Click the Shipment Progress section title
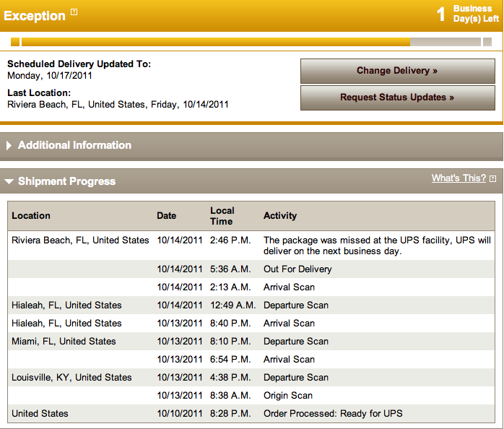 [66, 181]
